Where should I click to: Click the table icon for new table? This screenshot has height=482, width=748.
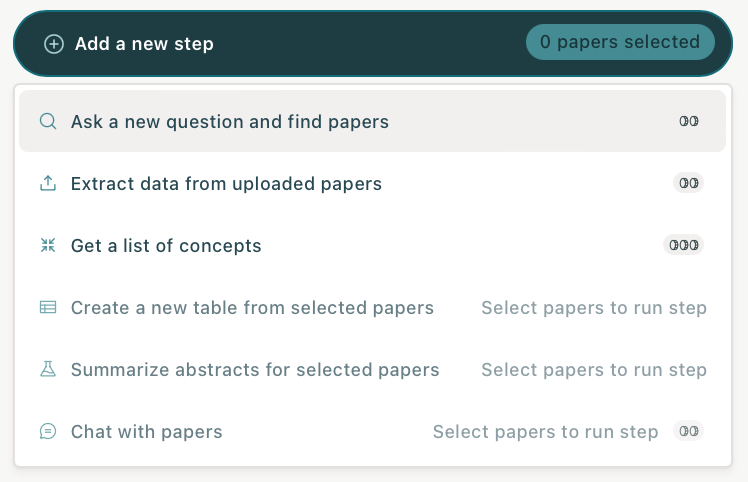pos(48,308)
